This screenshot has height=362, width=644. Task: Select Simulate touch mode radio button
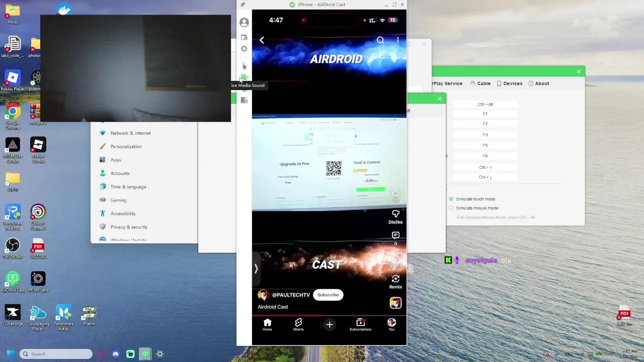coord(451,199)
